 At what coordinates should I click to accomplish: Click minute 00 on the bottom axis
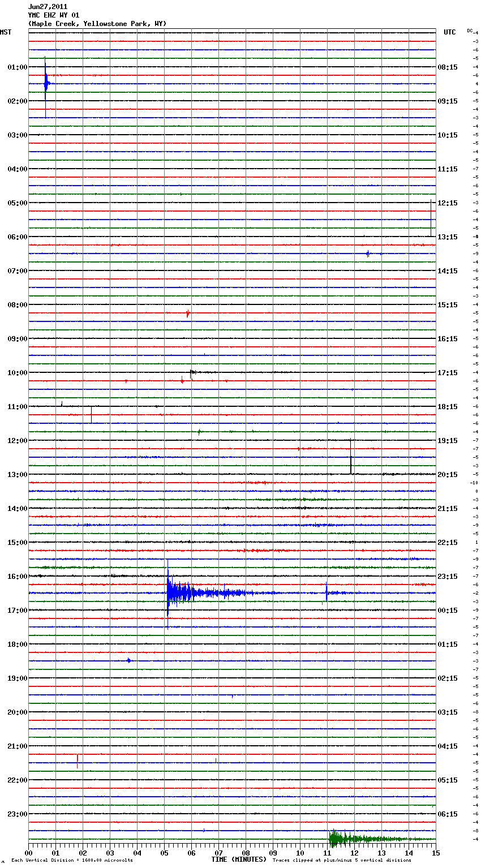point(29,853)
